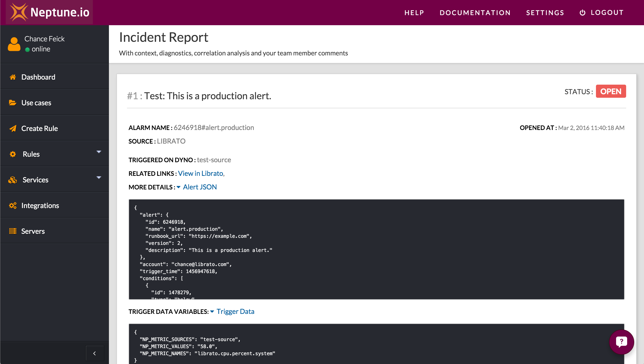Collapse the sidebar with the chevron button
The height and width of the screenshot is (364, 644).
click(95, 353)
